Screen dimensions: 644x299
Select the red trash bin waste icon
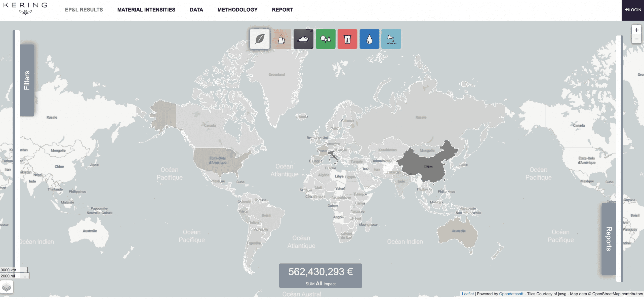(347, 39)
